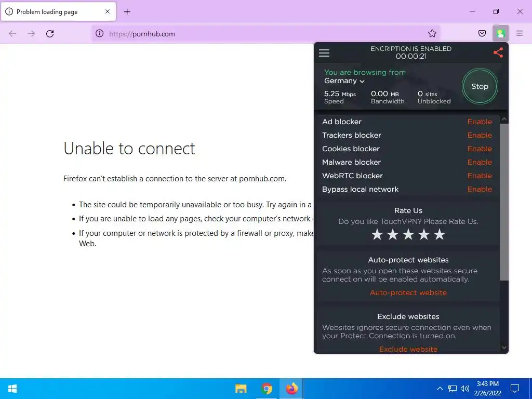Enable the WebRTC blocker
Viewport: 532px width, 399px height.
[x=480, y=176]
